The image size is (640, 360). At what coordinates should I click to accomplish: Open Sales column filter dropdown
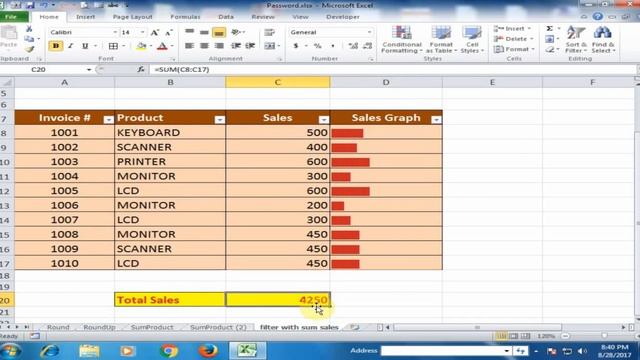click(324, 120)
